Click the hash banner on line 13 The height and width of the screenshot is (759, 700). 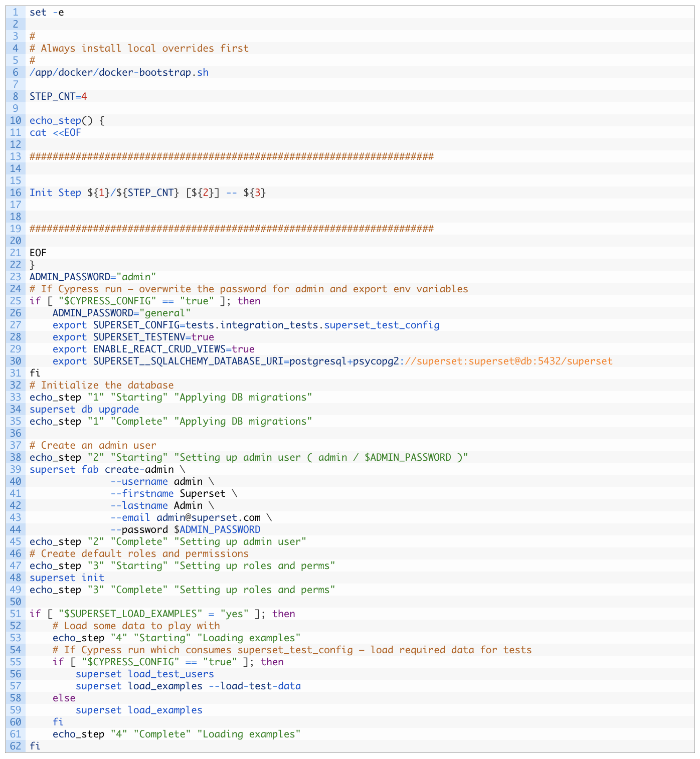click(x=231, y=156)
